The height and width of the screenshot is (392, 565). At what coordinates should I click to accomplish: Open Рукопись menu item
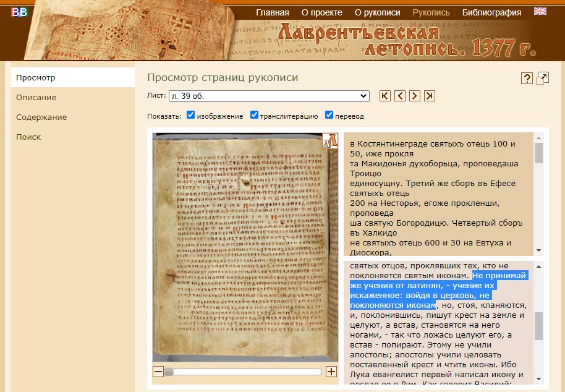(431, 12)
